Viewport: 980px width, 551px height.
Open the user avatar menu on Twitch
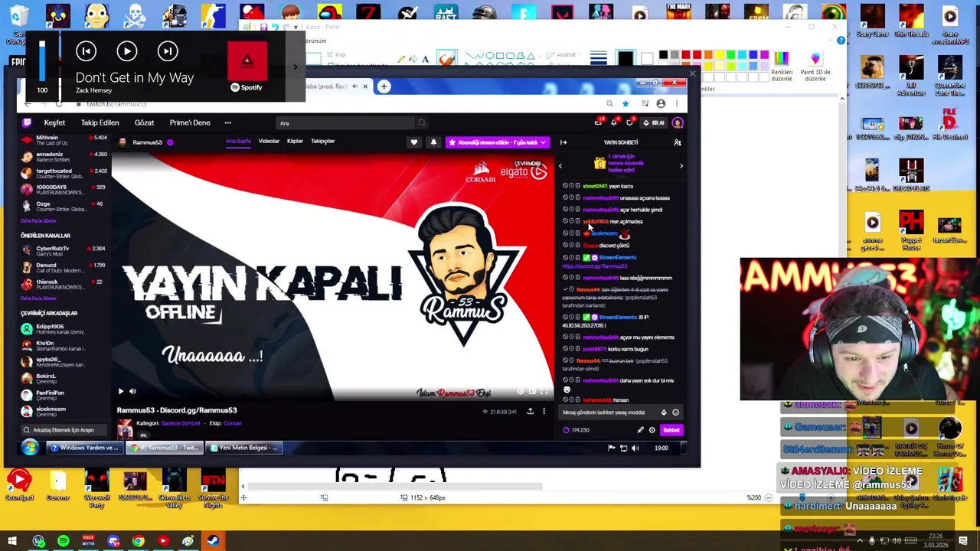[x=678, y=122]
